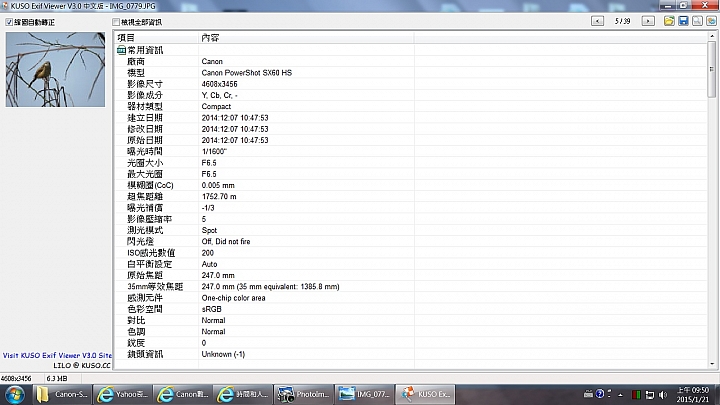Open folder icon in toolbar
This screenshot has width=720, height=405.
(x=669, y=21)
